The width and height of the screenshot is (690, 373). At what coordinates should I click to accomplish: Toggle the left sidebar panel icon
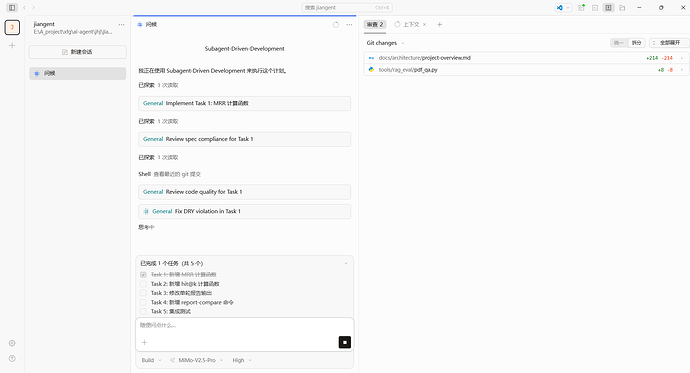[12, 7]
